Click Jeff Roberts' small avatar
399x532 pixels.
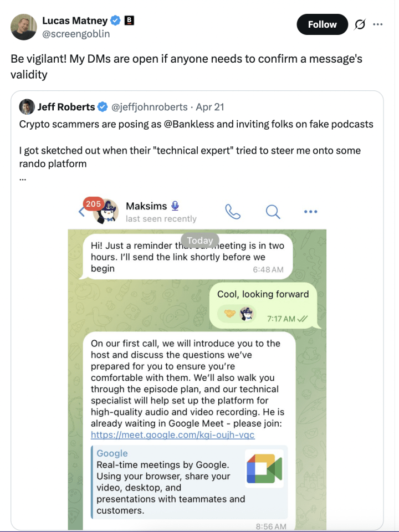point(27,107)
